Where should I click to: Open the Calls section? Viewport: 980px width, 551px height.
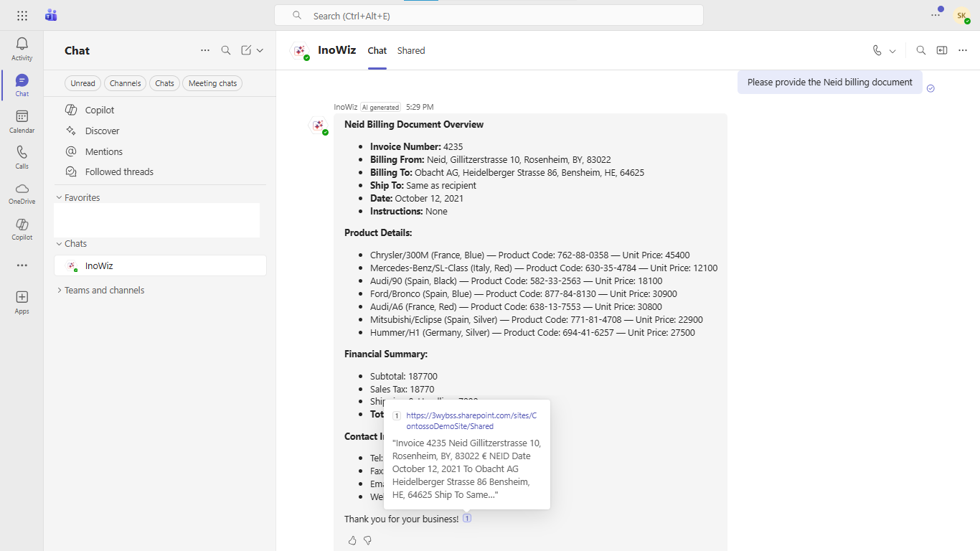click(22, 156)
